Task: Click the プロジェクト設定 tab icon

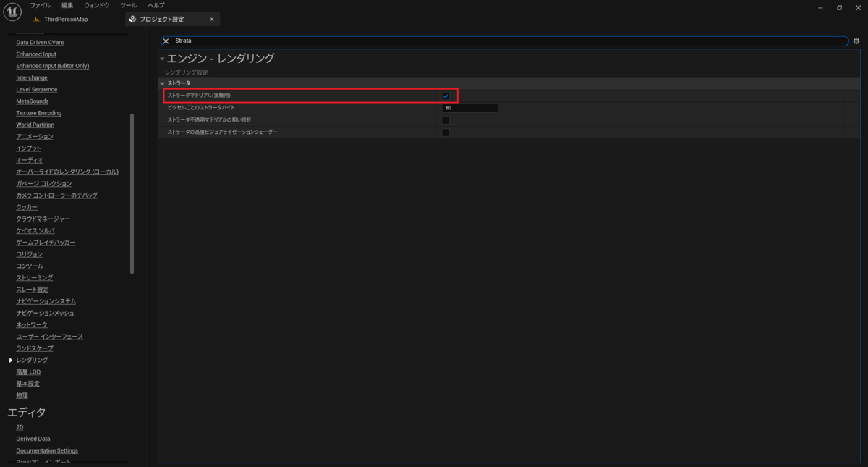Action: pyautogui.click(x=130, y=19)
